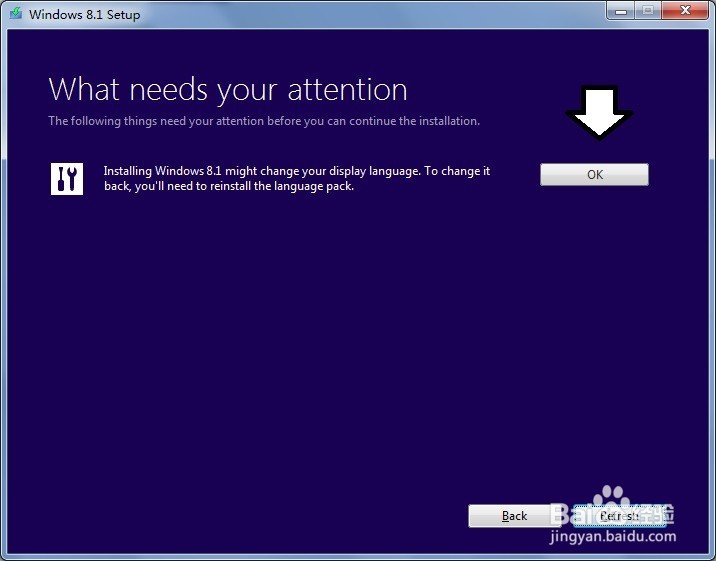Click the Refresh button
The image size is (716, 561).
click(619, 516)
